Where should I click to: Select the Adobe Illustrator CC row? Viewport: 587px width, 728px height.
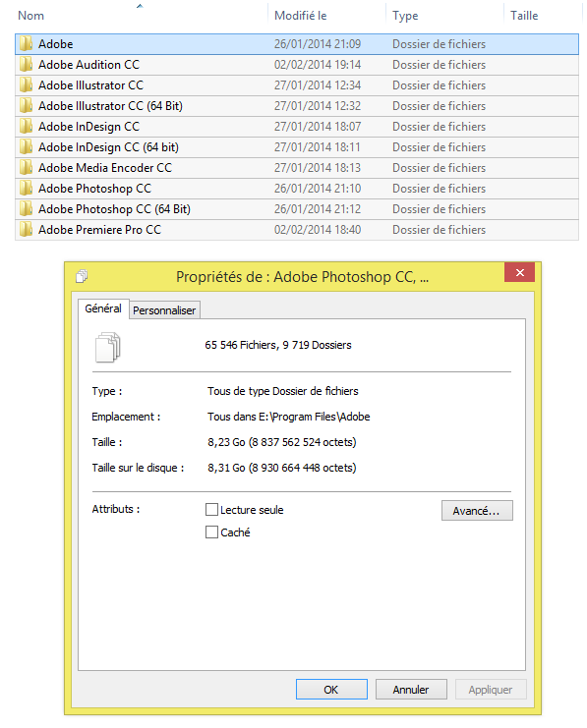[x=297, y=85]
